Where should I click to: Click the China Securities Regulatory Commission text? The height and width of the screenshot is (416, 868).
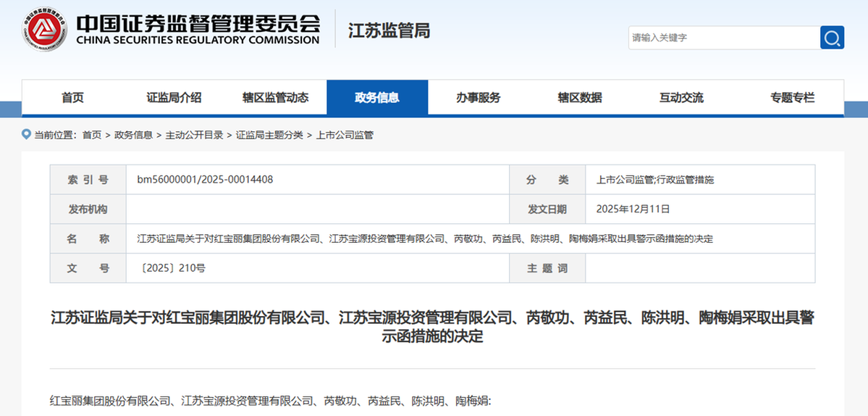pyautogui.click(x=198, y=41)
